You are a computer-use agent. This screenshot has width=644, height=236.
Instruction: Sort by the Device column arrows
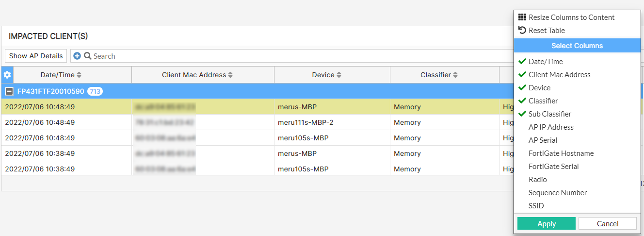pos(339,75)
